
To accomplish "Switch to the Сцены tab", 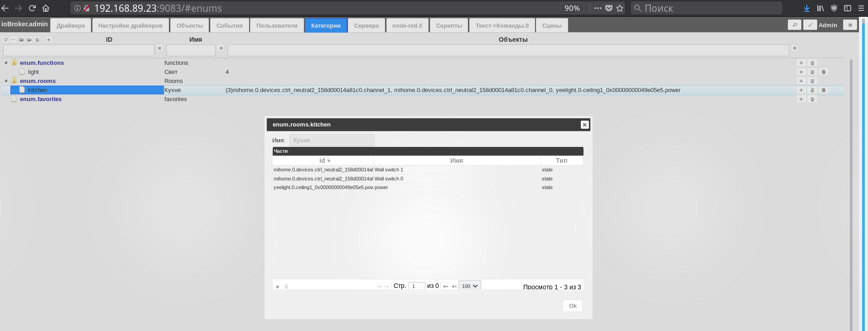I will point(552,25).
